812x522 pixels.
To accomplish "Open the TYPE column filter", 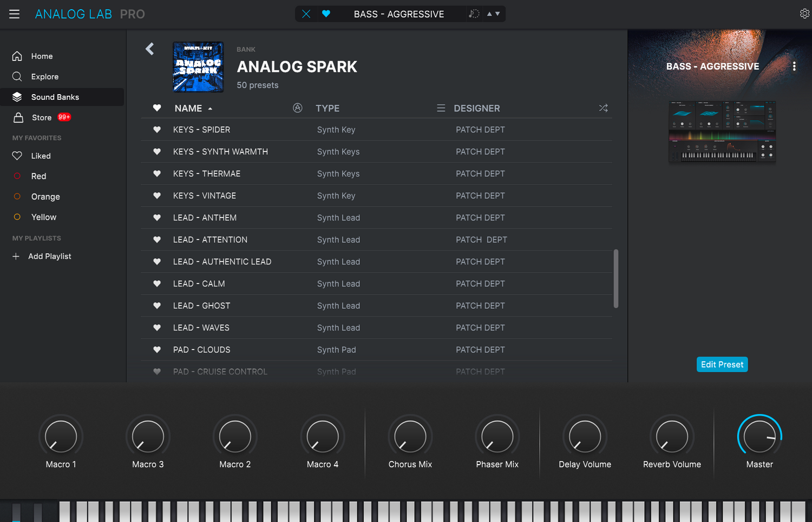I will click(x=328, y=108).
